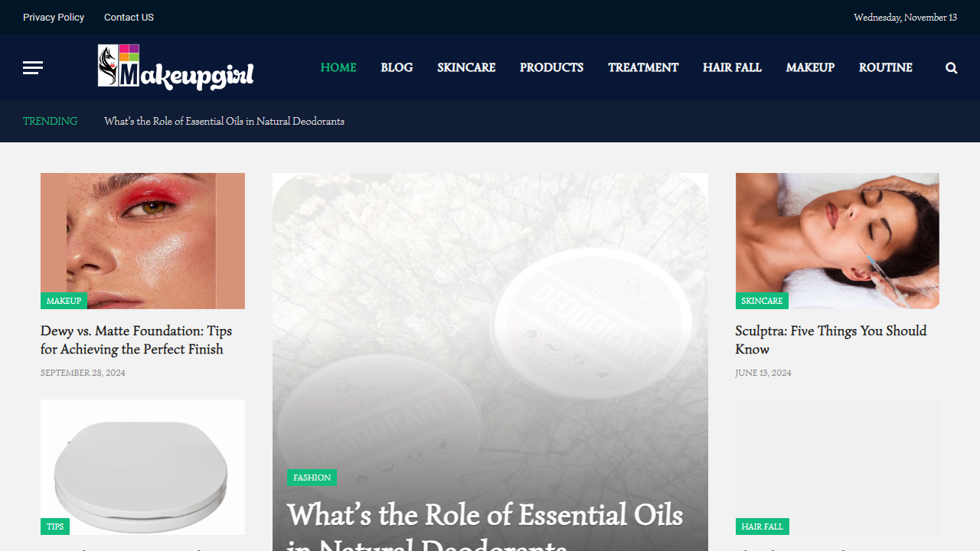Click the search magnifier icon
This screenshot has width=980, height=551.
[x=951, y=68]
